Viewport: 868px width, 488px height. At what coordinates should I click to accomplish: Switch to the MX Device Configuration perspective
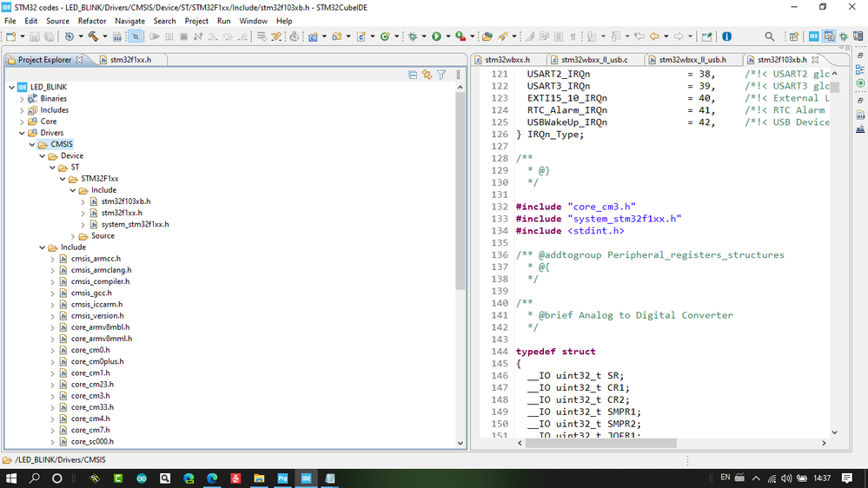click(814, 36)
